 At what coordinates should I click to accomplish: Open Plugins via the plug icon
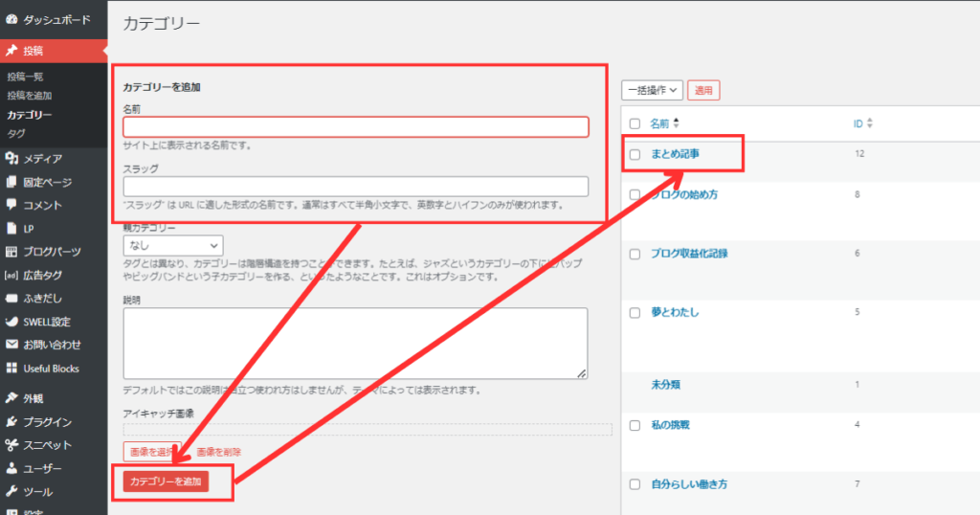(x=11, y=422)
